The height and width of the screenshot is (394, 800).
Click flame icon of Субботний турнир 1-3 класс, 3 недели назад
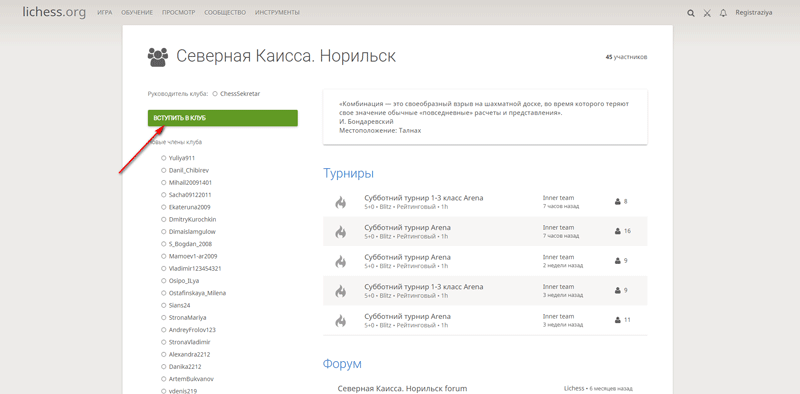tap(340, 291)
